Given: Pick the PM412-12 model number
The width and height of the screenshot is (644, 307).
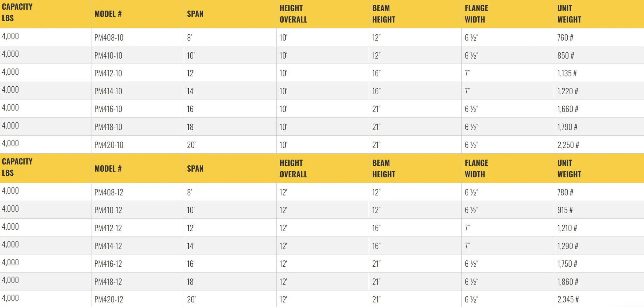Looking at the screenshot, I should coord(108,228).
